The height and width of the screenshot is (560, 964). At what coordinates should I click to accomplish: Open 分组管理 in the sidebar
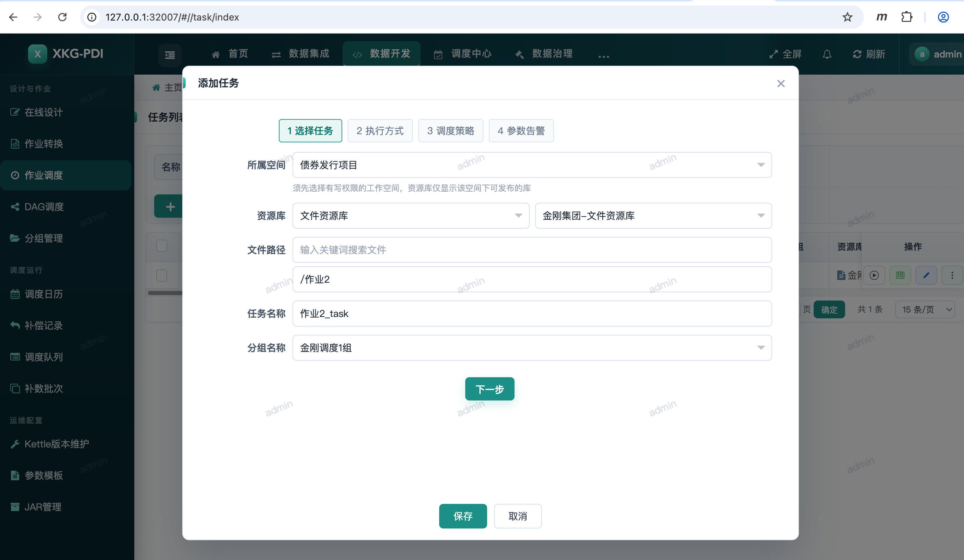[x=66, y=238]
